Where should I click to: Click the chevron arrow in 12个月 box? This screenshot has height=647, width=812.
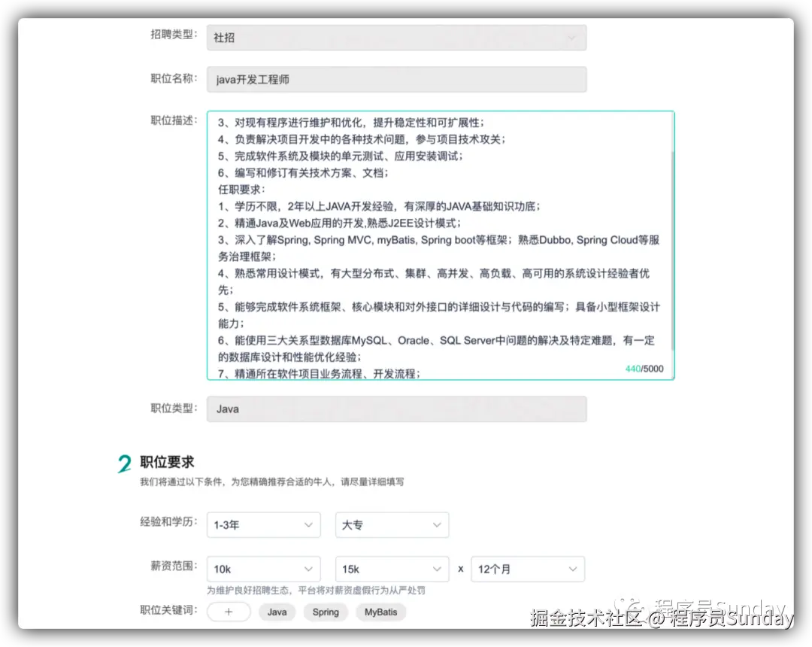pyautogui.click(x=572, y=569)
